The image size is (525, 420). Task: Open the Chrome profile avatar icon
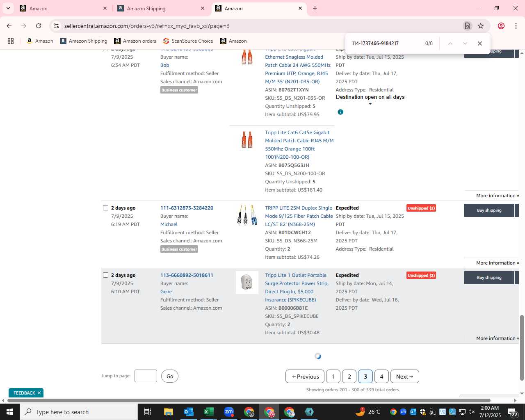[501, 26]
